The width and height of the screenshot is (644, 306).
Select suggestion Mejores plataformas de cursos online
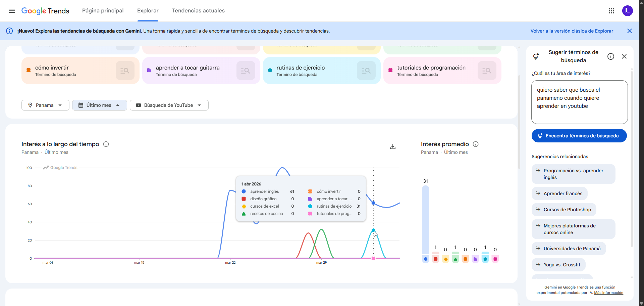[574, 229]
